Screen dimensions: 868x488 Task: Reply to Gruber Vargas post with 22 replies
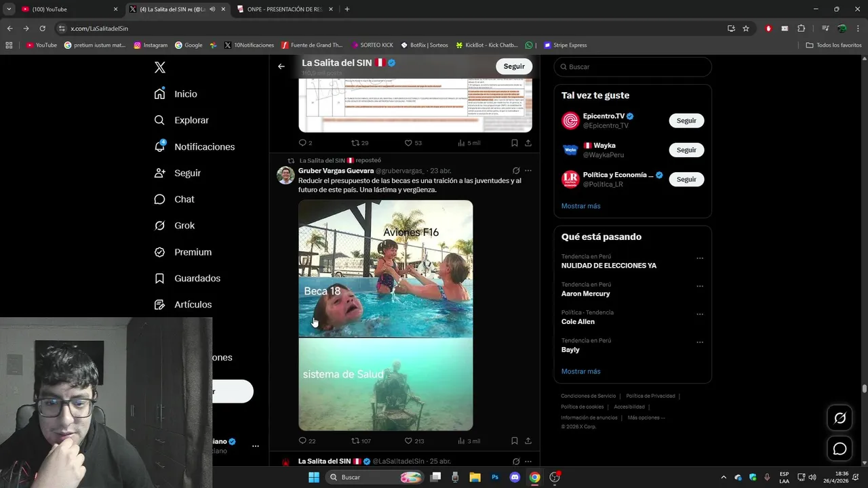(307, 441)
